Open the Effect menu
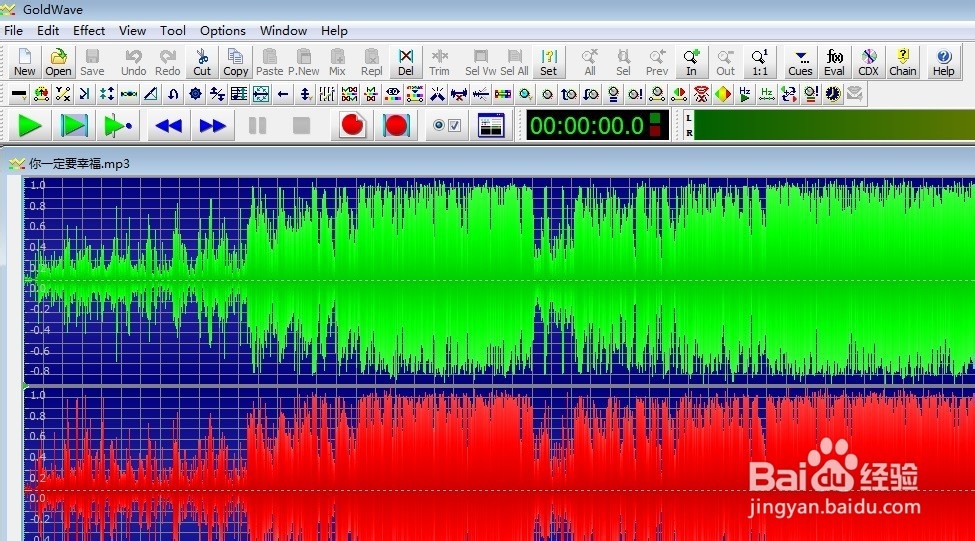 click(x=89, y=30)
